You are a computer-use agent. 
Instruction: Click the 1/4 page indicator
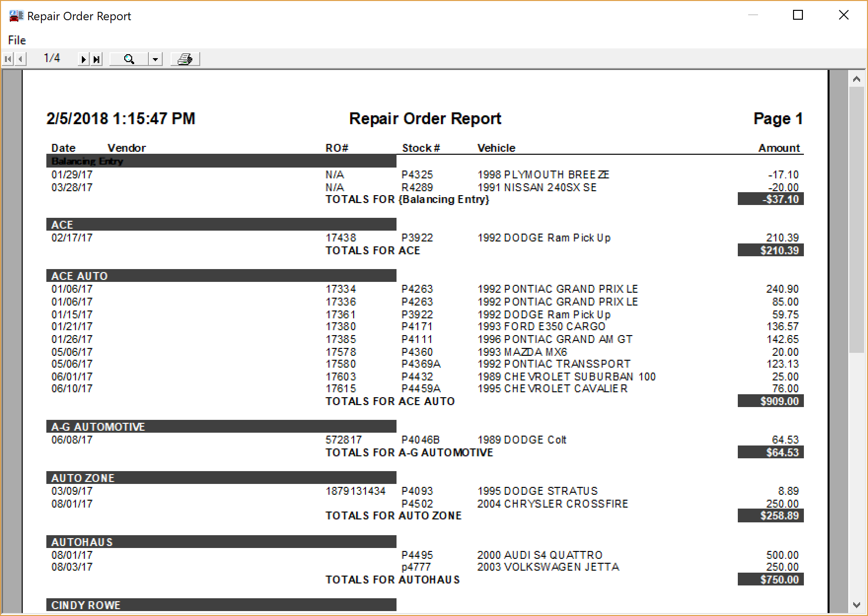coord(51,58)
